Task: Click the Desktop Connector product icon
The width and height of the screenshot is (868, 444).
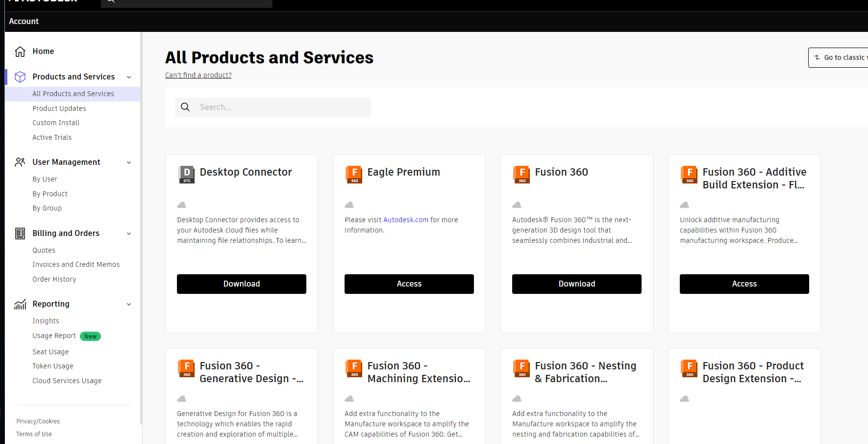Action: 186,175
